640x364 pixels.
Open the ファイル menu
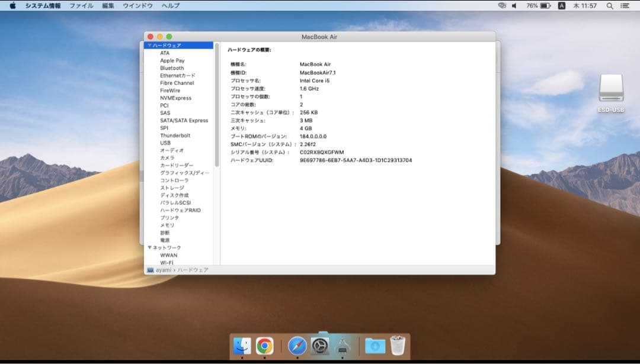pos(81,6)
